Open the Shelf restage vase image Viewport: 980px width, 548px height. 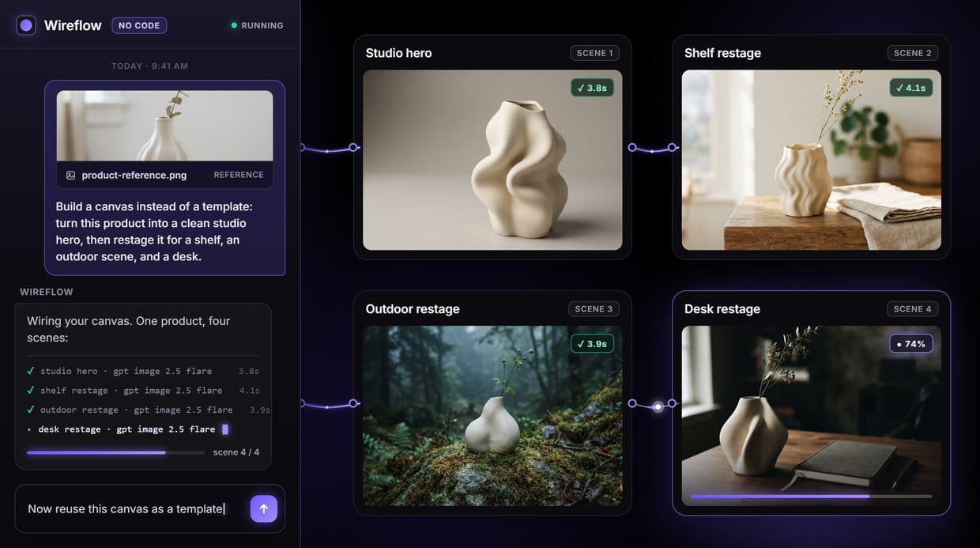tap(812, 161)
